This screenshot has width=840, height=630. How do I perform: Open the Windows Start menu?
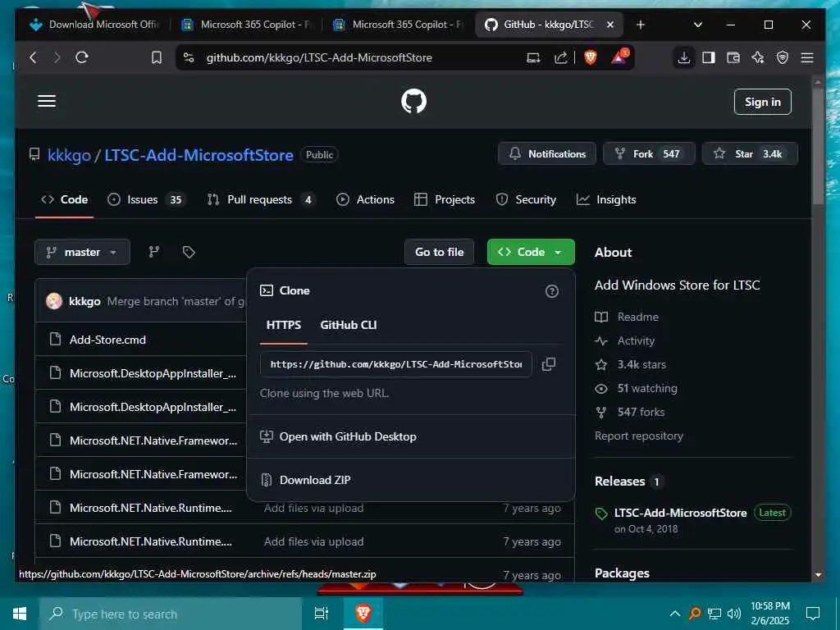[x=20, y=614]
